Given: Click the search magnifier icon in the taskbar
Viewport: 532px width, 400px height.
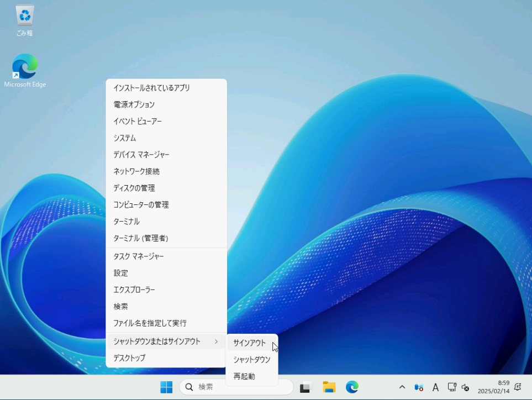Looking at the screenshot, I should 188,387.
